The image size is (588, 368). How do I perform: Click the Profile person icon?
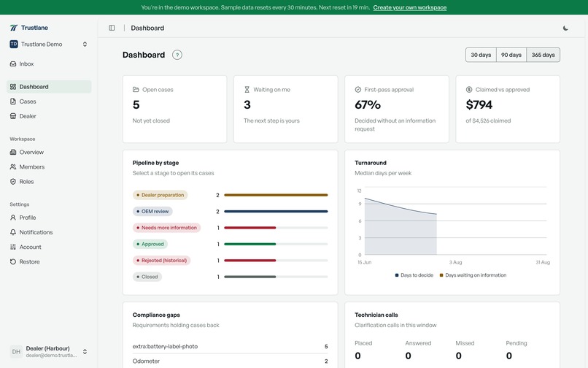[13, 218]
